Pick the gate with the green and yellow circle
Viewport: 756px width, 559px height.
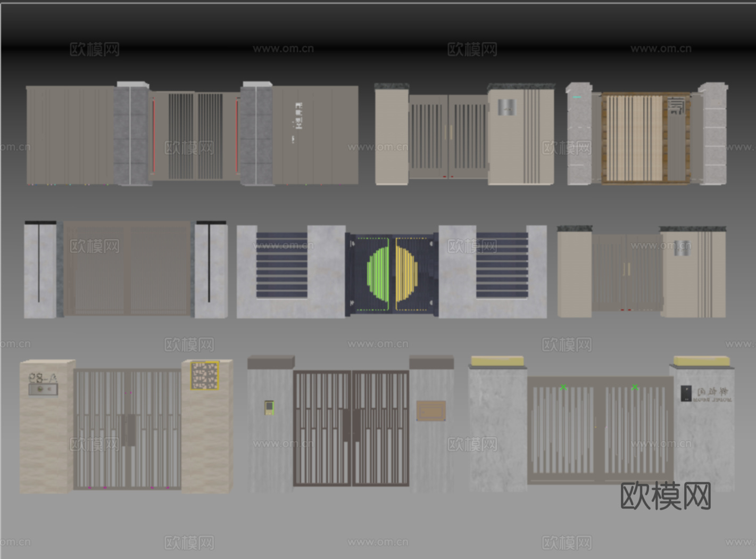(392, 272)
